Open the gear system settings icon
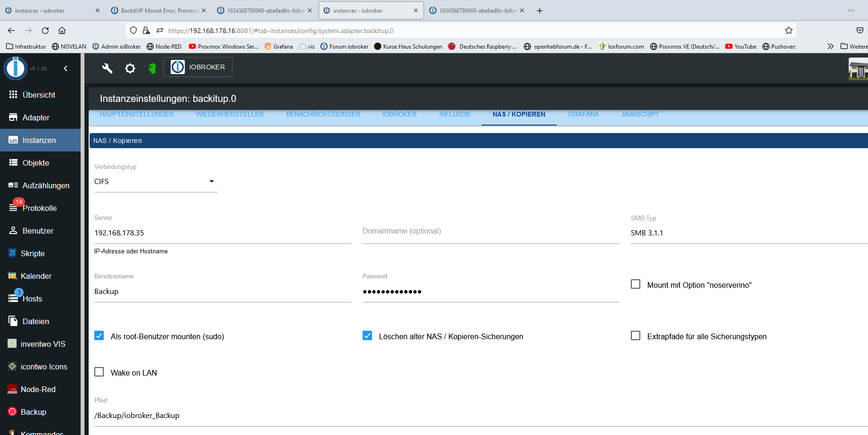Screen dimensions: 868x435 (130, 68)
